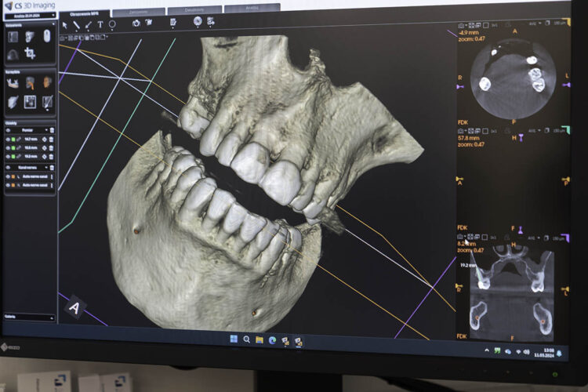The height and width of the screenshot is (392, 588).
Task: Select the text annotation tool
Action: point(100,24)
